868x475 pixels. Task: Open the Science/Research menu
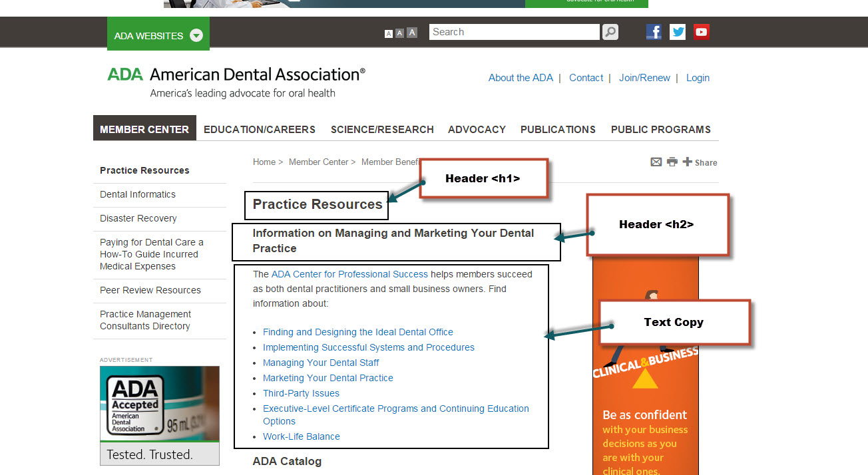pos(382,130)
